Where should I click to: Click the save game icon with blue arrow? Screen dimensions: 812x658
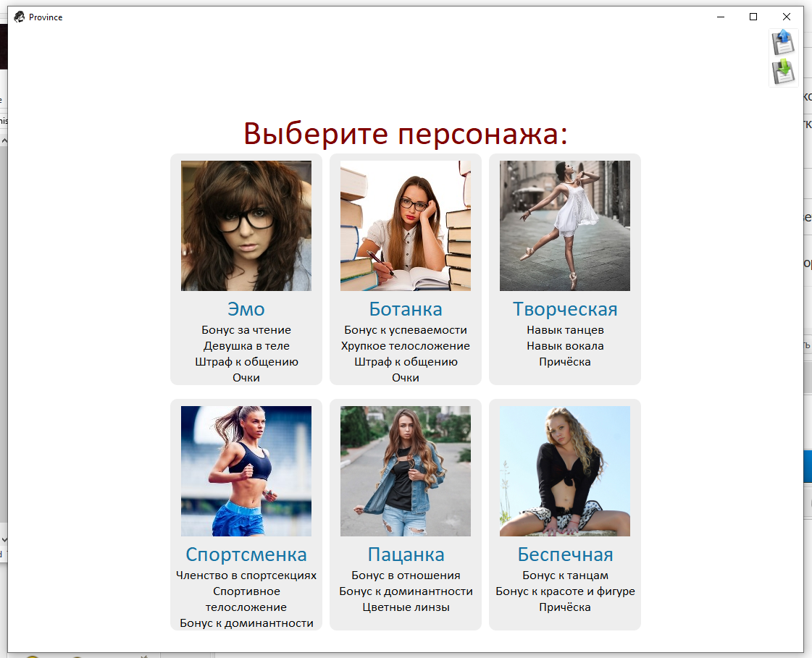pos(783,43)
